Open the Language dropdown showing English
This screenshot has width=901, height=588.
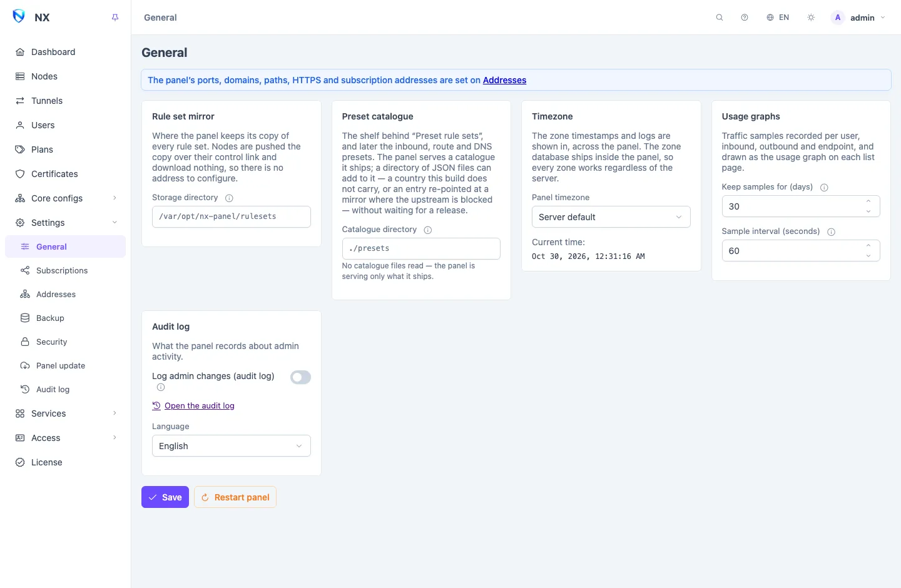(232, 446)
